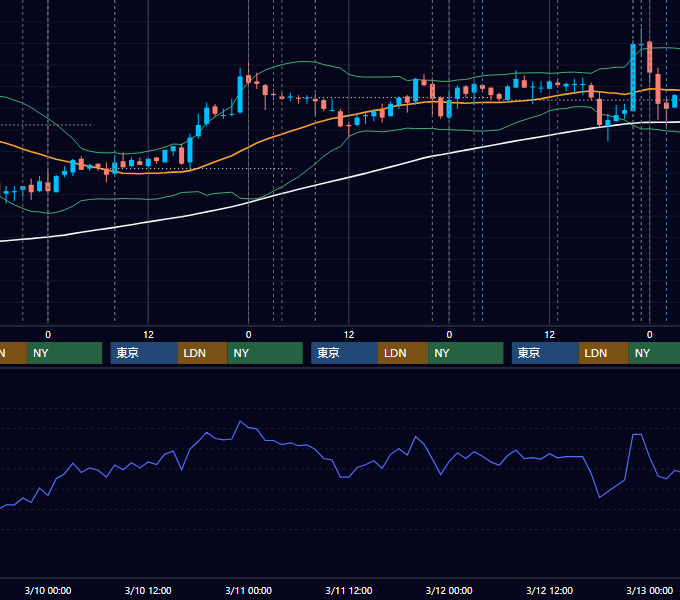Image resolution: width=680 pixels, height=600 pixels.
Task: Click the hour label 0 above 3/11 00:00
Action: pos(248,335)
